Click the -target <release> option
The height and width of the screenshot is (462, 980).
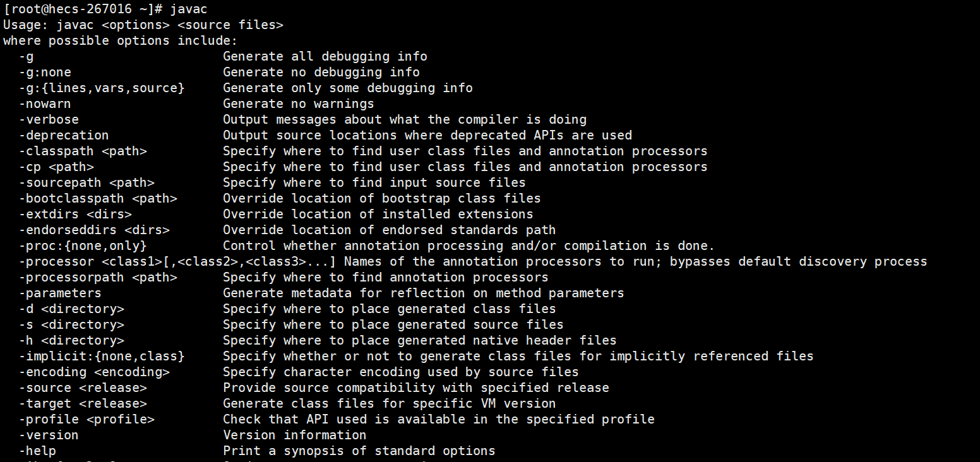coord(83,404)
